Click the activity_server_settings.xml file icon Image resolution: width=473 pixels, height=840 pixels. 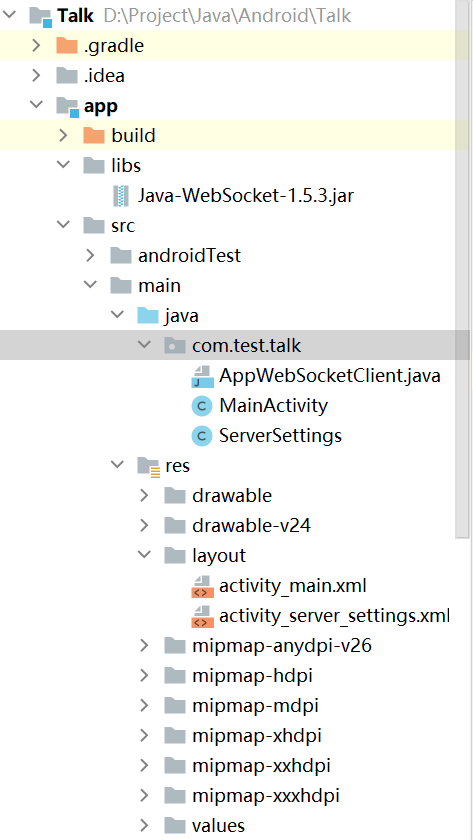pyautogui.click(x=202, y=616)
